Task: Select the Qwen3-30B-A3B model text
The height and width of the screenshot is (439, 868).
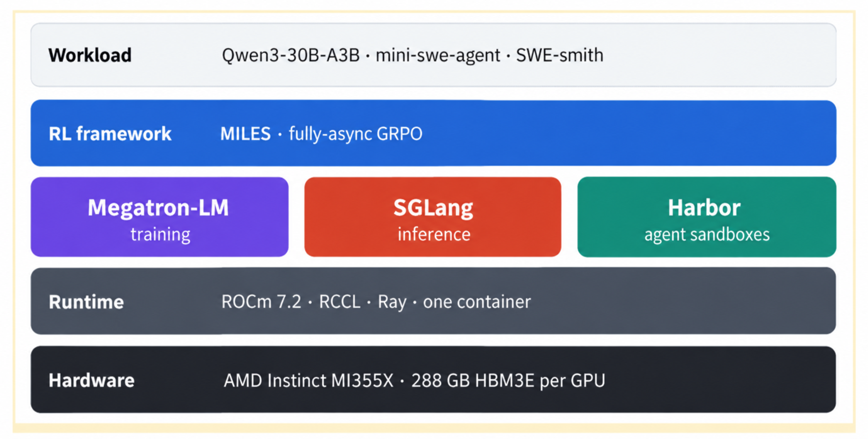Action: coord(291,55)
